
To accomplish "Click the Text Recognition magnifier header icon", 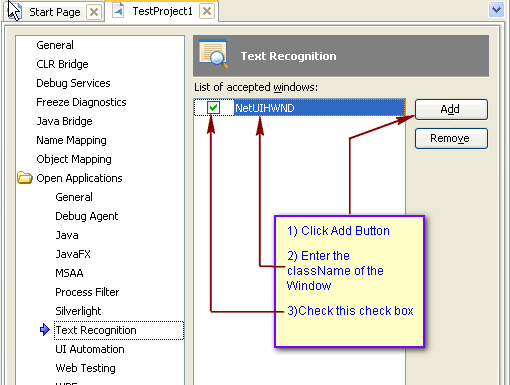I will coord(214,54).
